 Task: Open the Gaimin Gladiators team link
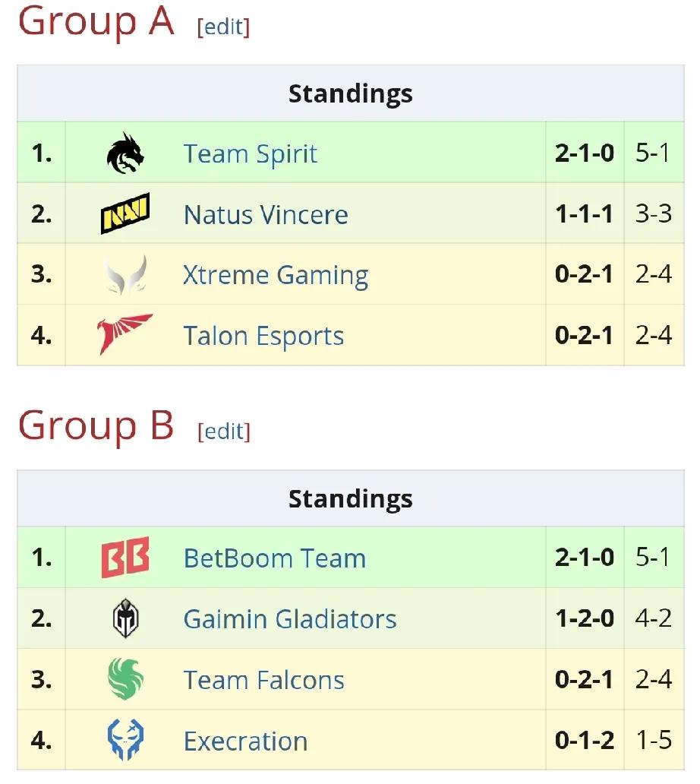click(290, 619)
